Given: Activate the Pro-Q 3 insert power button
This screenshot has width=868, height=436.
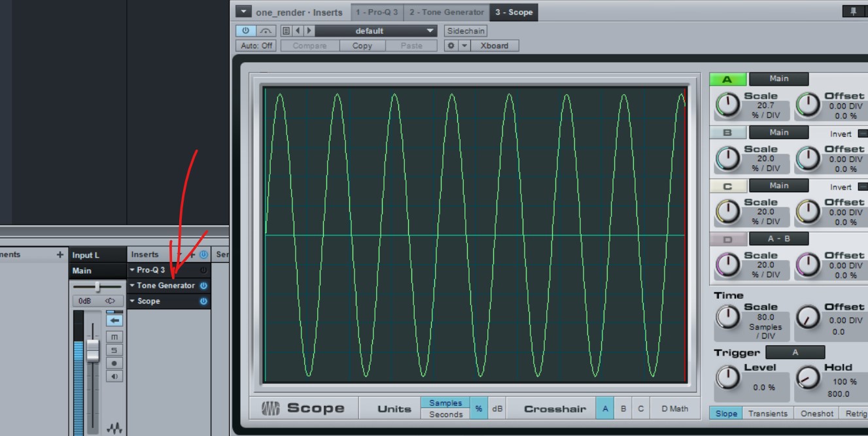Looking at the screenshot, I should pos(203,270).
